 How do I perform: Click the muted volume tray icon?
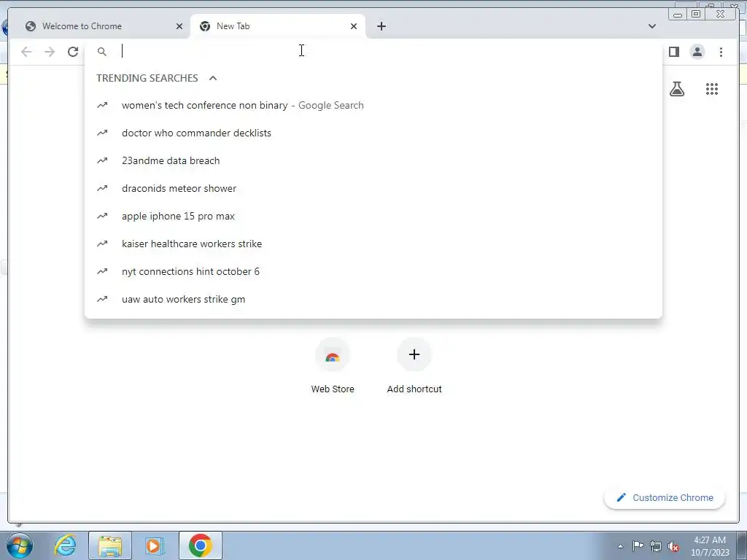coord(673,546)
